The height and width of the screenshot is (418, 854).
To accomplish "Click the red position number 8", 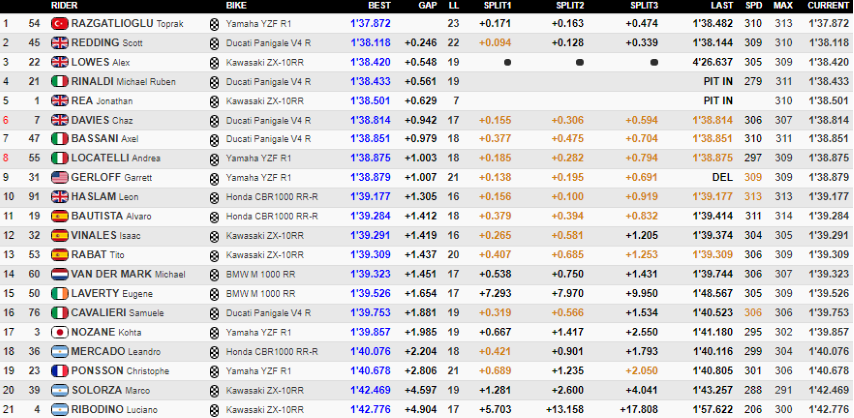I will pyautogui.click(x=6, y=158).
